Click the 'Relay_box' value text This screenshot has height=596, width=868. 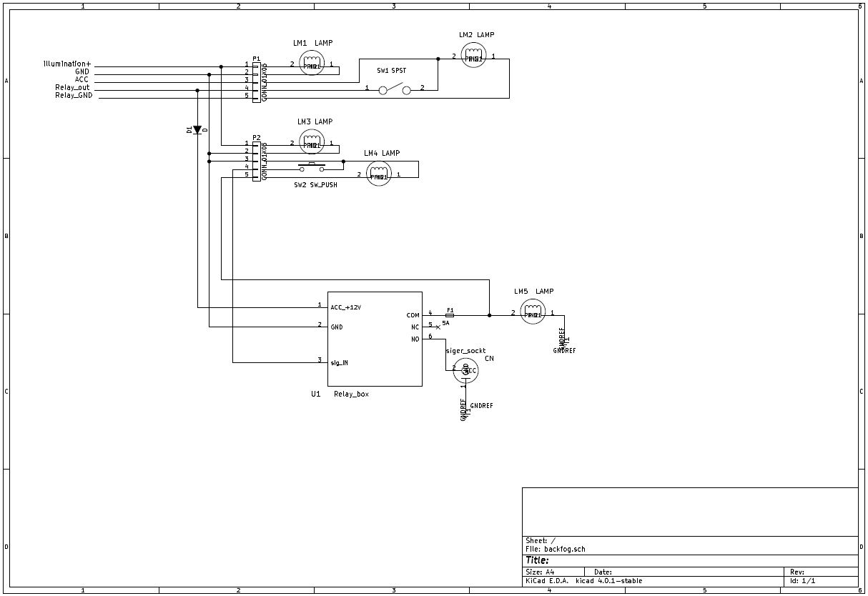(351, 394)
